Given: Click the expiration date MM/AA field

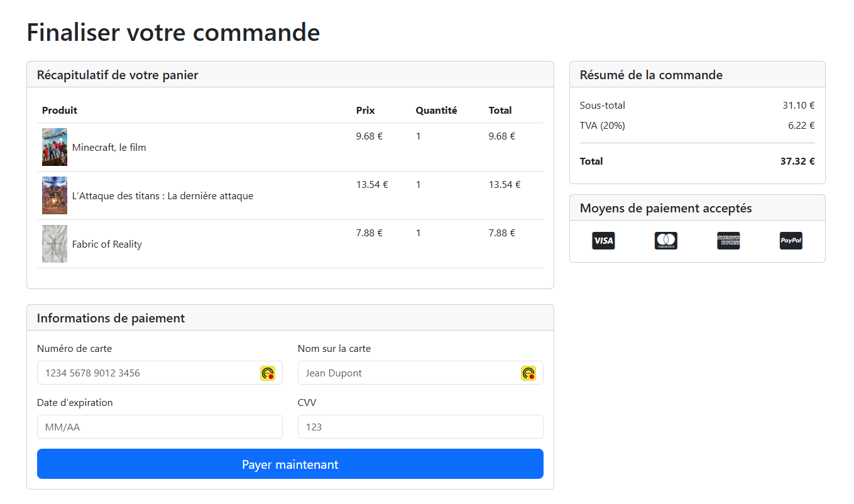Looking at the screenshot, I should click(160, 427).
